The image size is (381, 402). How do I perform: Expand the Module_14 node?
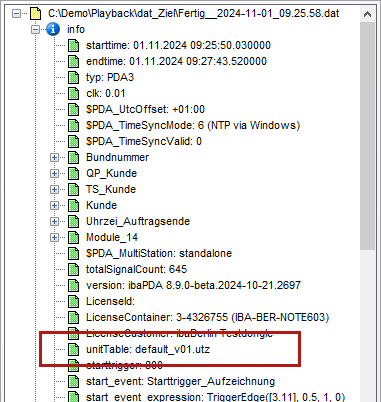[x=54, y=237]
